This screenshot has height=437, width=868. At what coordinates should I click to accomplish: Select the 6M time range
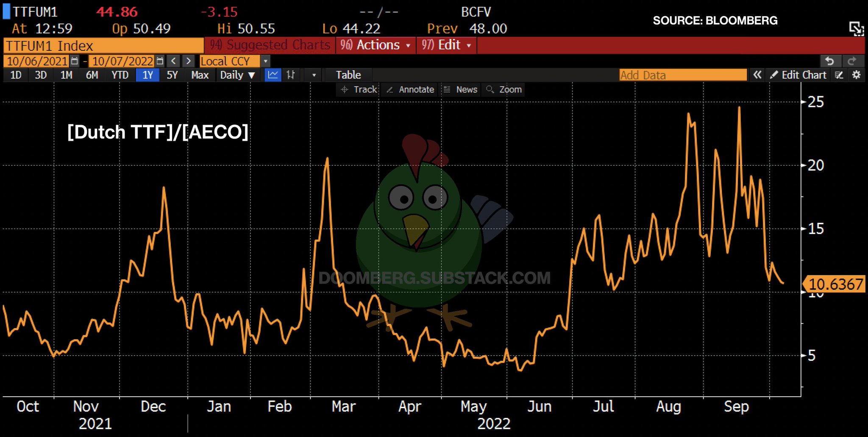pyautogui.click(x=92, y=75)
